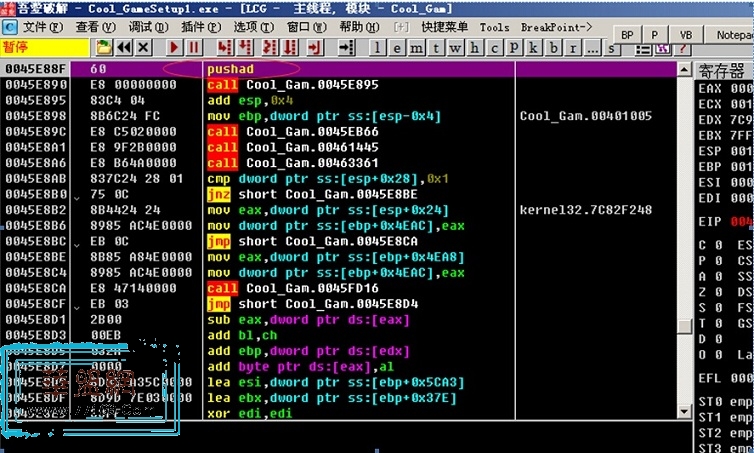Open the 插件(P) plugins menu
Image resolution: width=754 pixels, height=453 pixels.
click(x=200, y=27)
